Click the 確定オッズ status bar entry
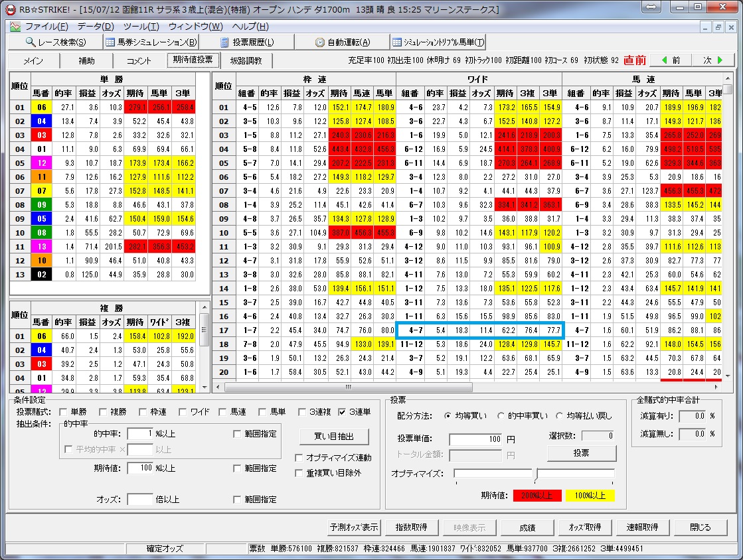The width and height of the screenshot is (743, 560). (165, 549)
